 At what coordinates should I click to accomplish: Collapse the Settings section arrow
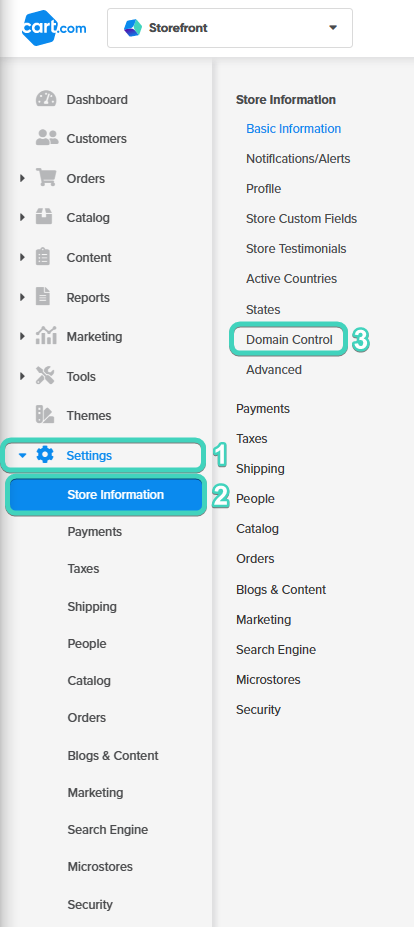22,455
